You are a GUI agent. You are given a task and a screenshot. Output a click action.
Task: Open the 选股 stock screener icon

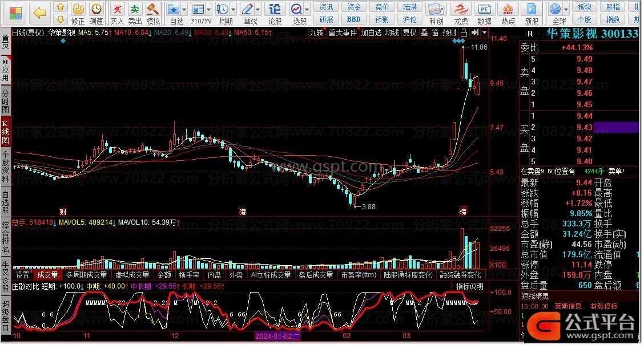[x=296, y=9]
